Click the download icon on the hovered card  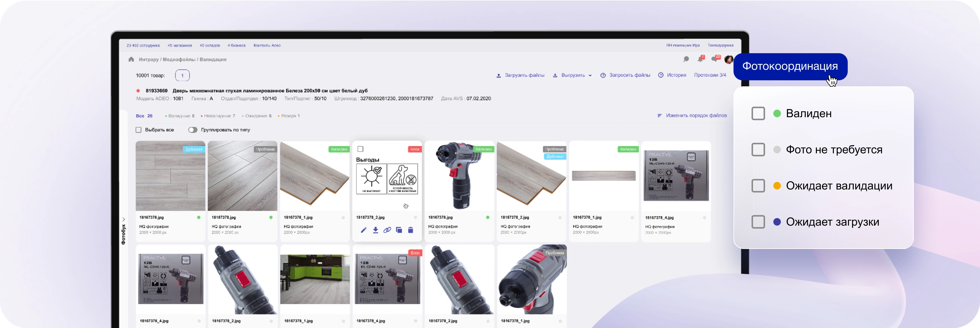[x=376, y=230]
